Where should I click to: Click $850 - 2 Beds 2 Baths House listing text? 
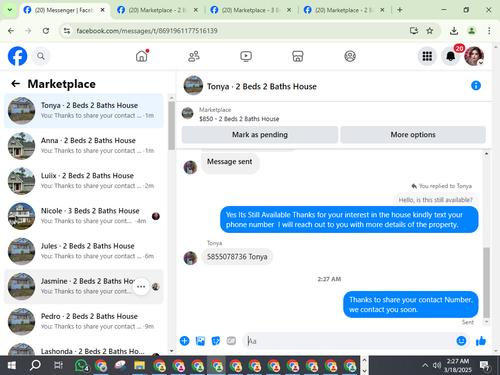tap(239, 119)
